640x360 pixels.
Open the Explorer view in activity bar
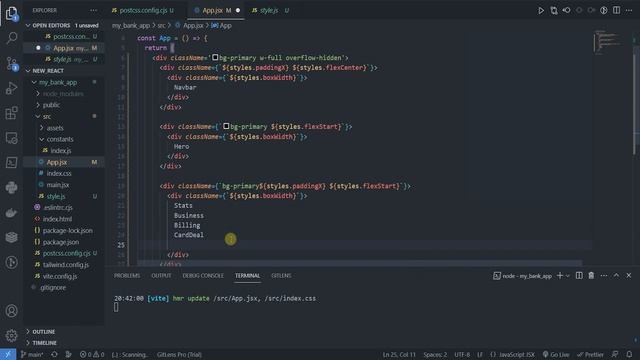[11, 13]
